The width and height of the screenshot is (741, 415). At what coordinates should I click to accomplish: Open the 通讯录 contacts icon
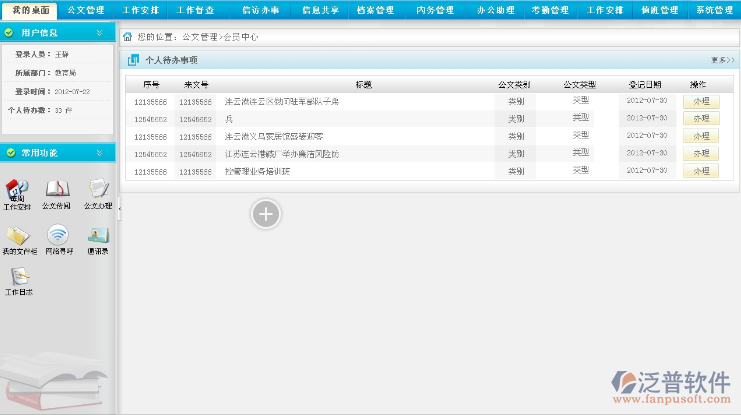(x=98, y=237)
